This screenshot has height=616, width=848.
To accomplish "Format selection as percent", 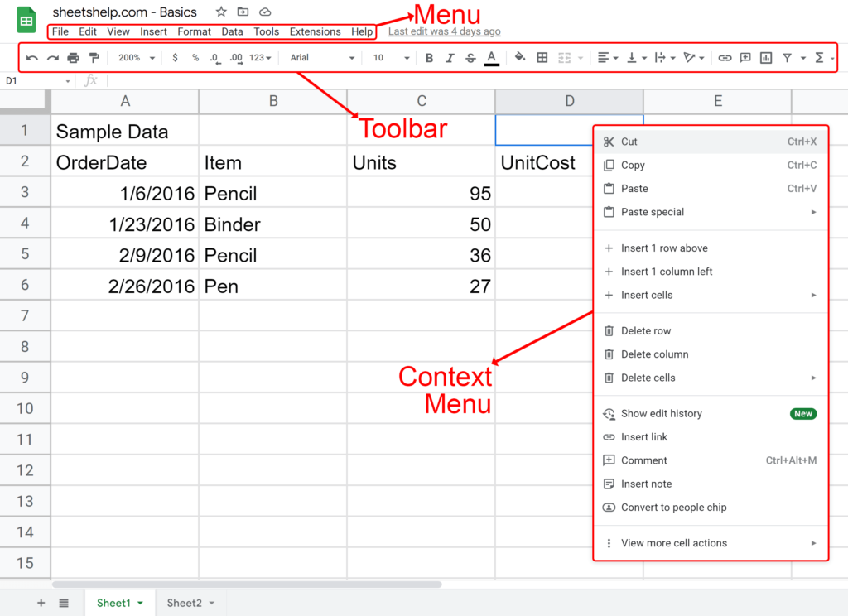I will point(195,58).
